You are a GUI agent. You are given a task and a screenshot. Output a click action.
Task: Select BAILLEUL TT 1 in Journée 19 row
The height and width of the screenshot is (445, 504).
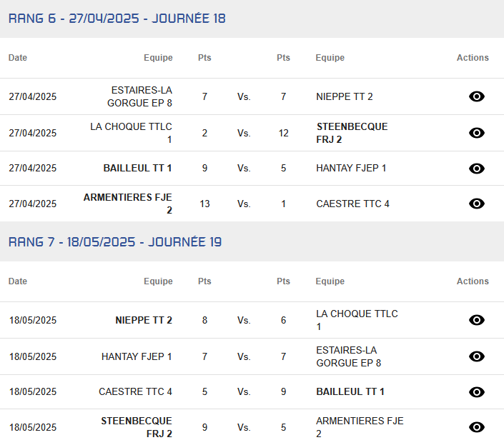point(350,391)
